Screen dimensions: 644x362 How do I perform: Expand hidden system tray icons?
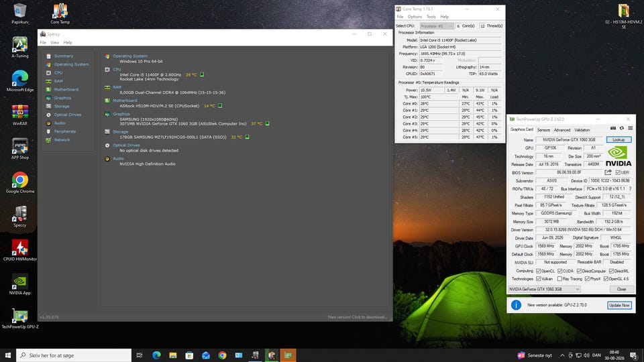pyautogui.click(x=562, y=355)
